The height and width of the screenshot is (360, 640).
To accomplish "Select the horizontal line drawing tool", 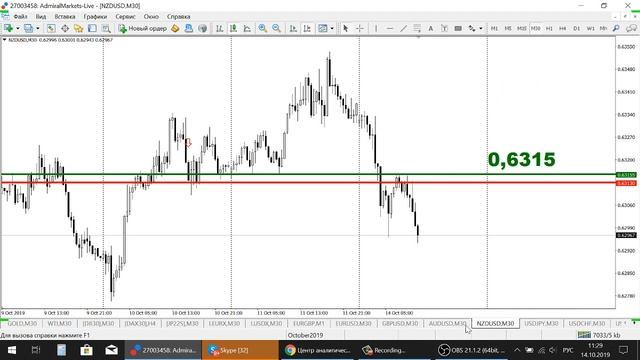I will (x=390, y=28).
